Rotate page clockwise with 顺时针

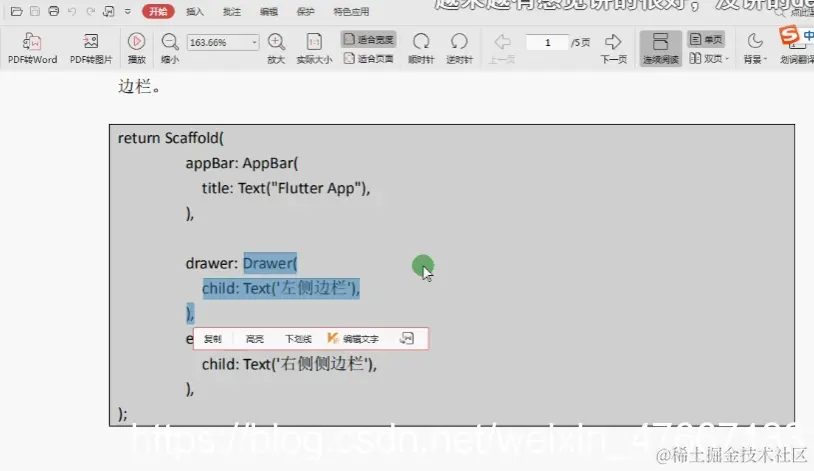(x=421, y=48)
